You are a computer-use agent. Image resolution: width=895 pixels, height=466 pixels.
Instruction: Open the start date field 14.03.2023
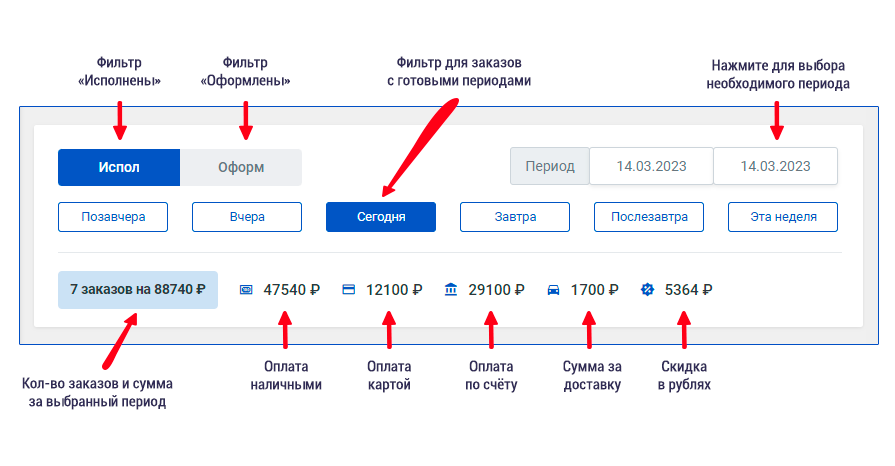pyautogui.click(x=651, y=166)
